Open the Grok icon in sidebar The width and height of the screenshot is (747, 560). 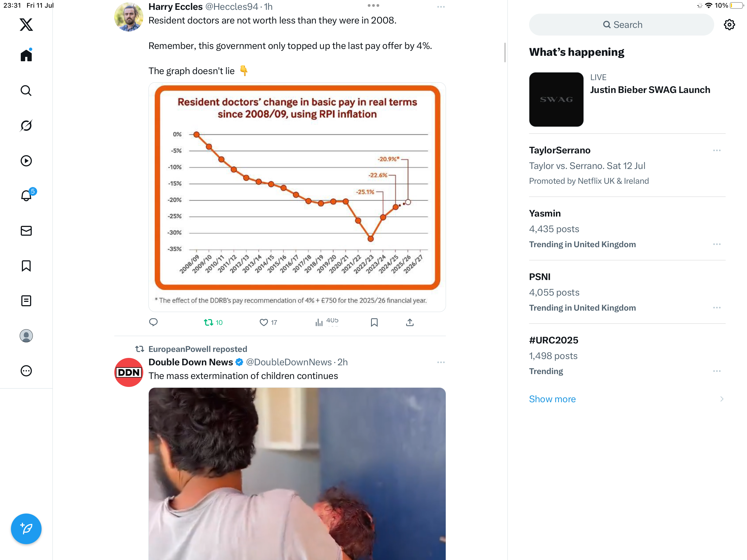26,125
